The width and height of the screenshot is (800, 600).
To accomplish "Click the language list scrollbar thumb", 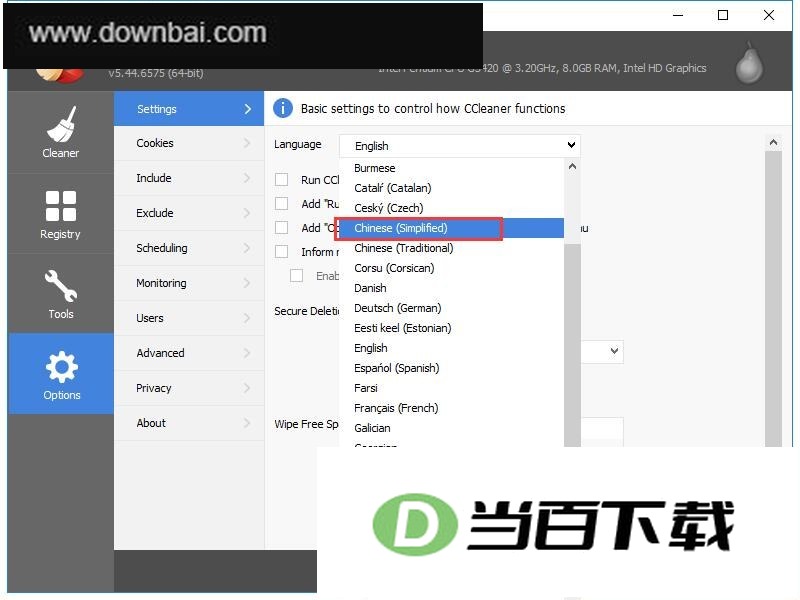I will click(x=572, y=345).
